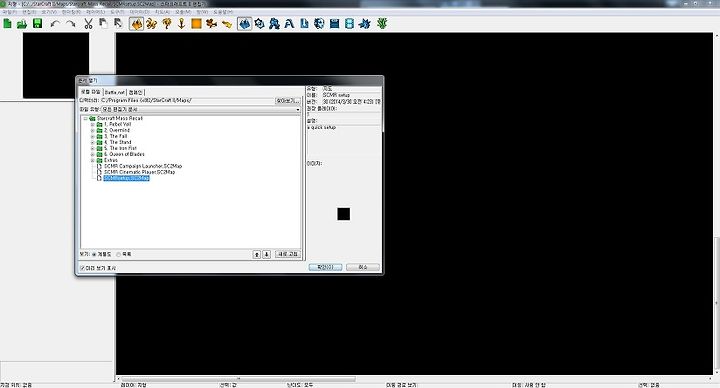Open the 편집(E) Edit menu
The height and width of the screenshot is (388, 720).
[x=29, y=12]
